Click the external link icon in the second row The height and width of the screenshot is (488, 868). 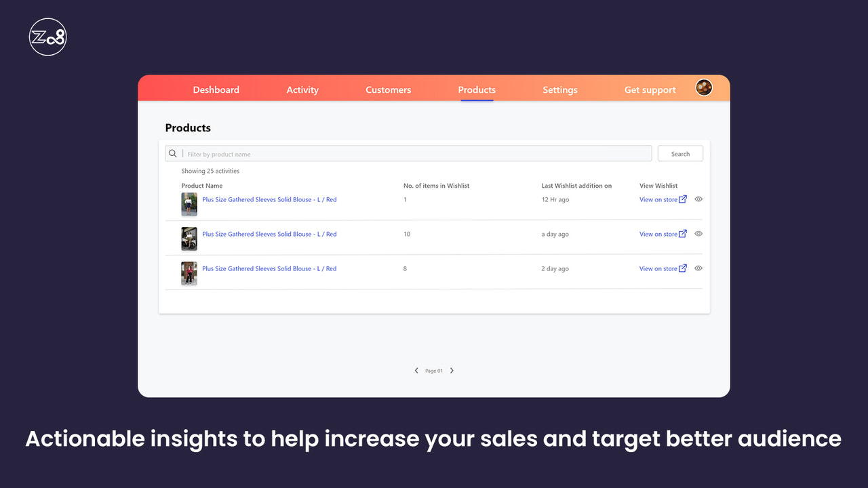(683, 233)
